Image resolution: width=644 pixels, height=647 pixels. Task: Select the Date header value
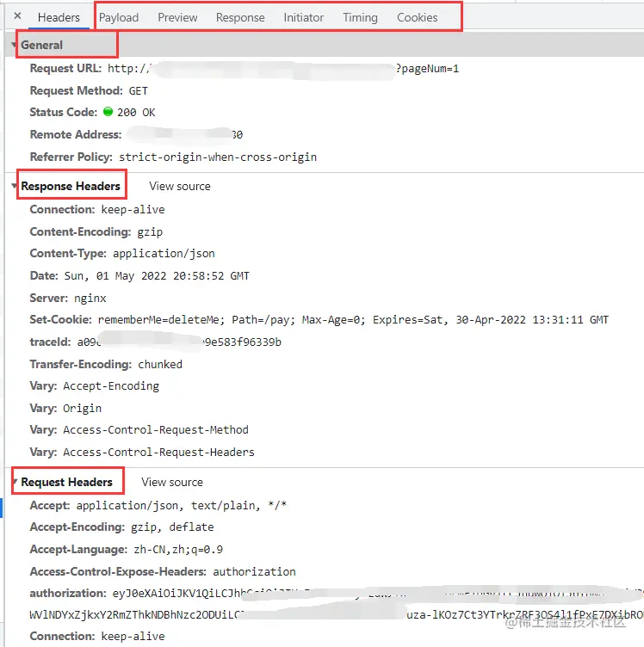pos(157,275)
